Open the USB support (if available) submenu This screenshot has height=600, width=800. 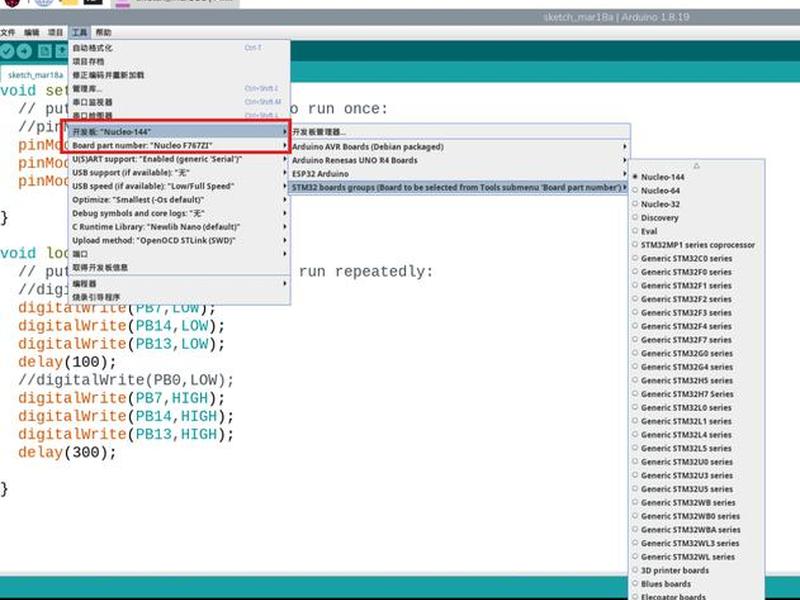tap(180, 172)
